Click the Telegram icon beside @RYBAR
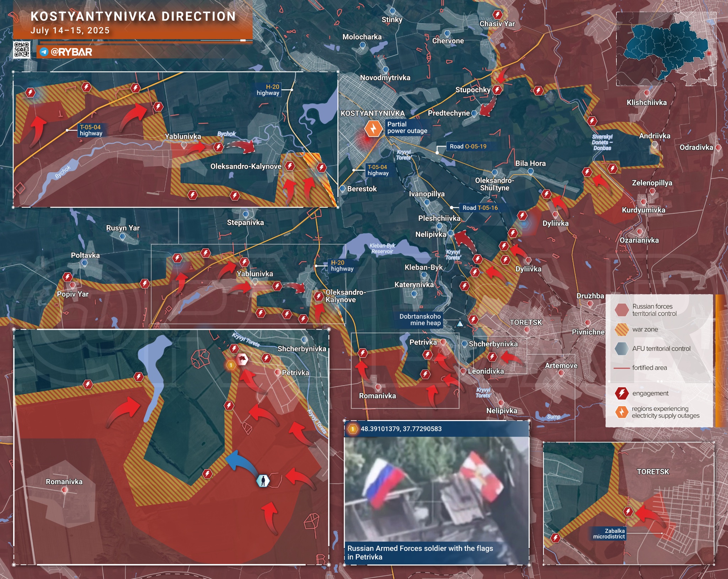 pos(44,52)
